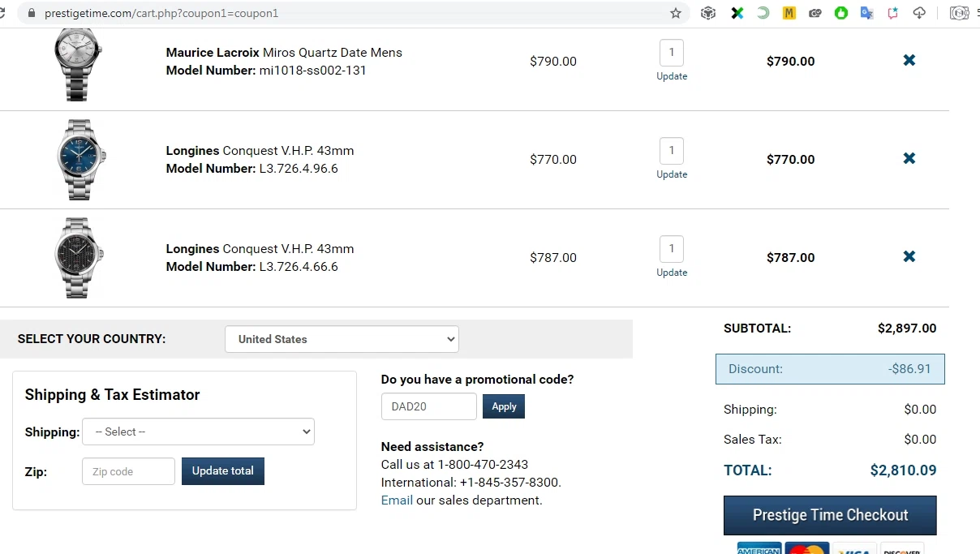Viewport: 980px width, 554px height.
Task: Open Maurice Lacroix watch thumbnail
Action: pyautogui.click(x=79, y=65)
